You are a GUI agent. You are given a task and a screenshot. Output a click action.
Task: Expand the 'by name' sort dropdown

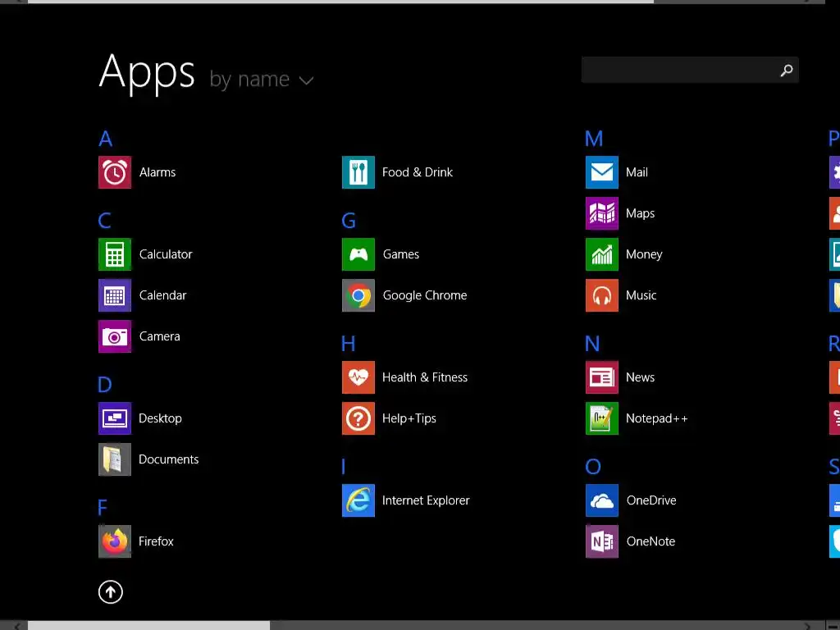[x=262, y=80]
